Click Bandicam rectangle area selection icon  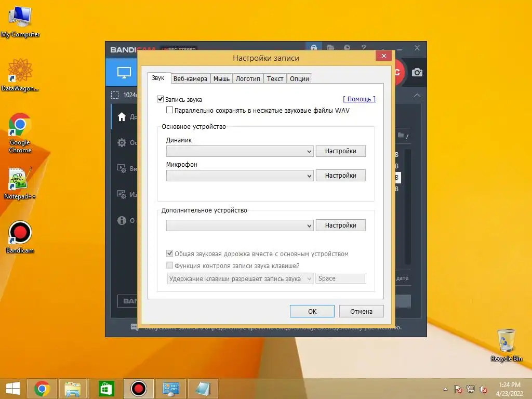pyautogui.click(x=115, y=95)
